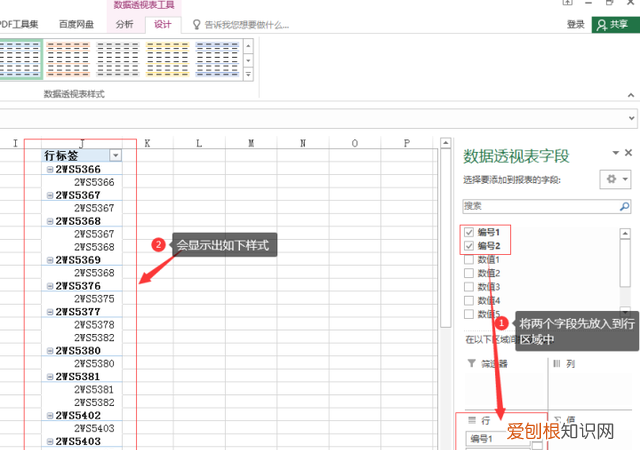Open the field list gear Tools menu
This screenshot has width=640, height=450.
(x=611, y=178)
